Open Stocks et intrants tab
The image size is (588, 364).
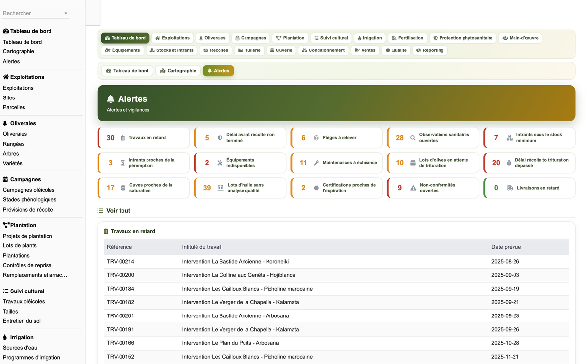pyautogui.click(x=171, y=50)
